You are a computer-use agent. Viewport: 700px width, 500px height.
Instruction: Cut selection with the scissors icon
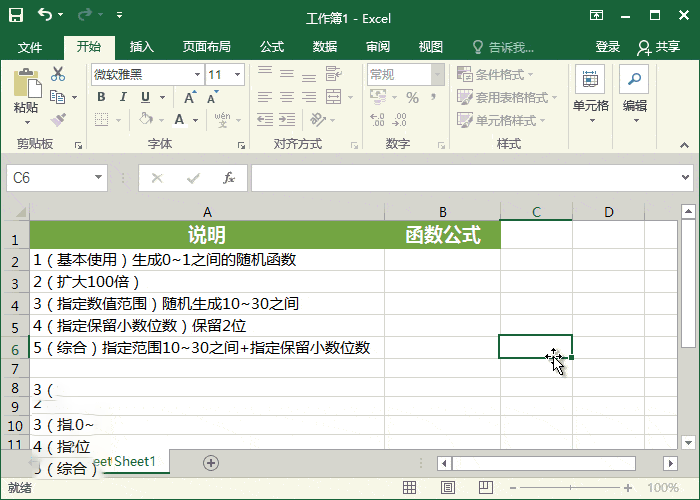tap(58, 74)
